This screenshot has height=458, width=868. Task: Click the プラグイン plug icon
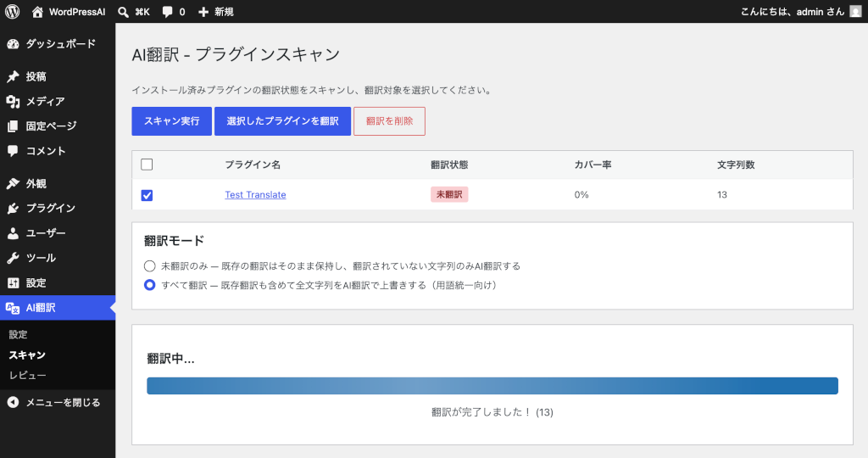[x=13, y=209]
